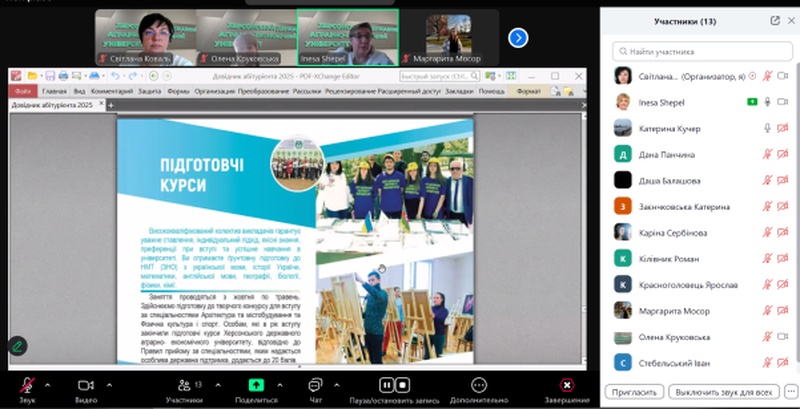
Task: Expand chat options arrow beside Чат
Action: pyautogui.click(x=337, y=385)
